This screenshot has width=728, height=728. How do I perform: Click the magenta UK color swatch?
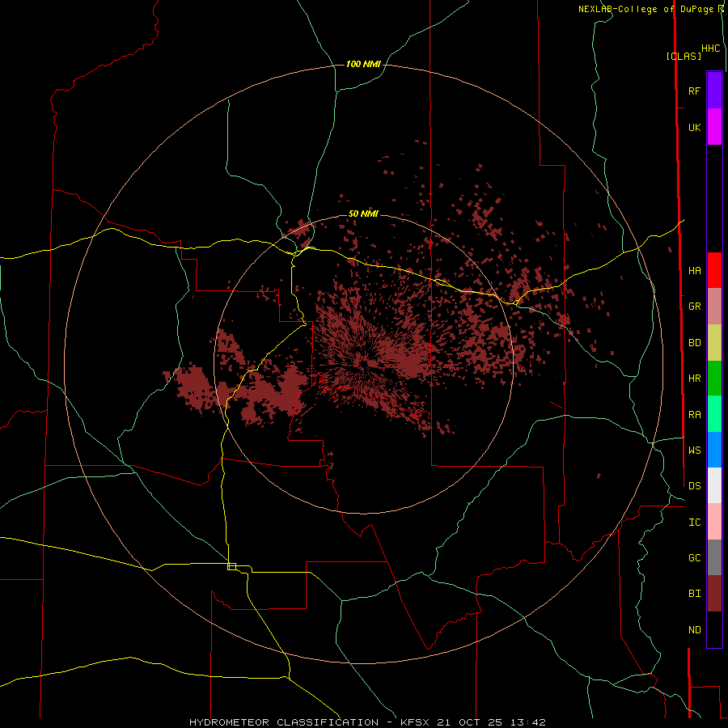(714, 127)
